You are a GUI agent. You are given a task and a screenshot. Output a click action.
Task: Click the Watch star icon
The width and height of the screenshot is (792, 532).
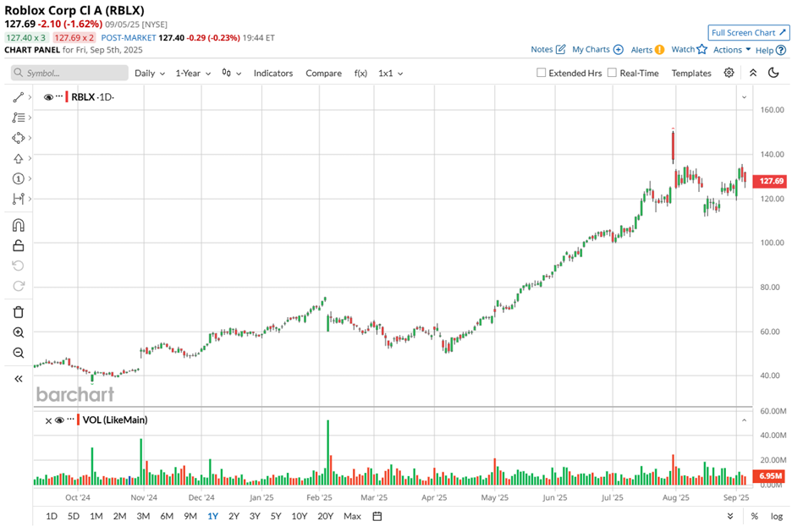pyautogui.click(x=701, y=49)
